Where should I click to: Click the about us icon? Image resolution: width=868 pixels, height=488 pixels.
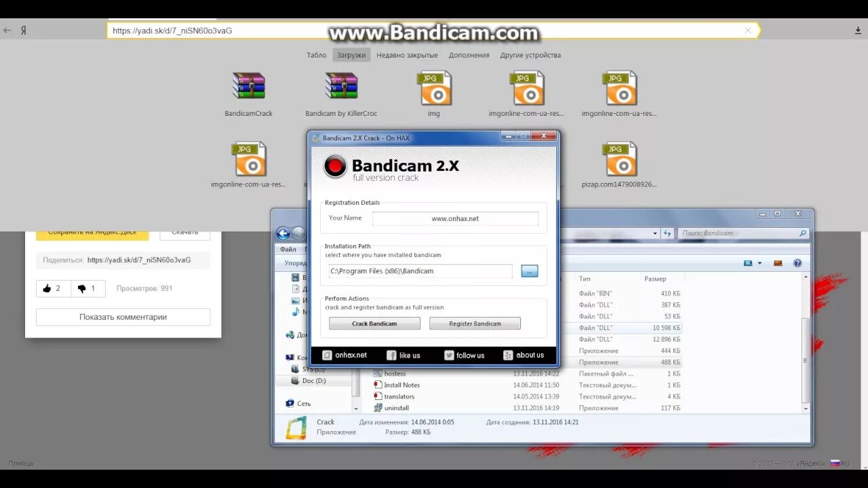(x=508, y=355)
